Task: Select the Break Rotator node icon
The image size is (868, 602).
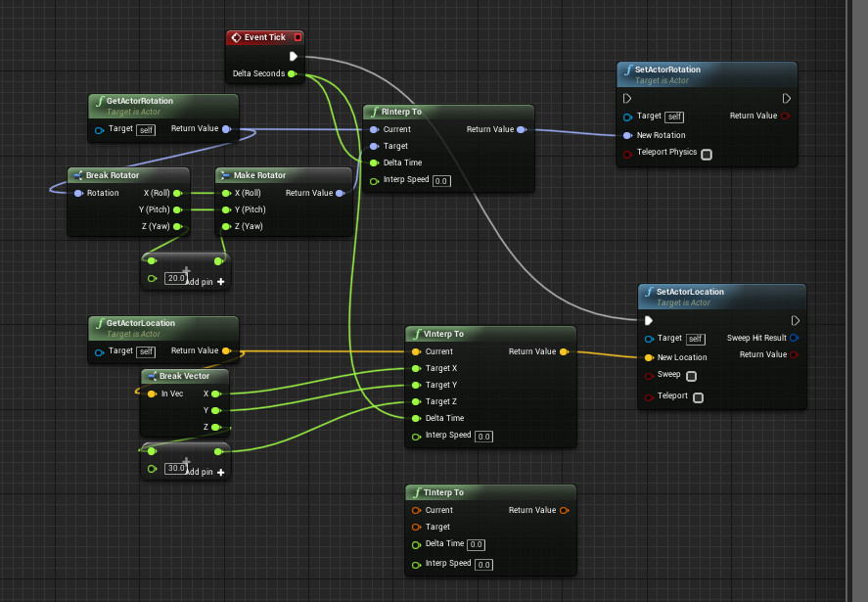Action: 79,175
